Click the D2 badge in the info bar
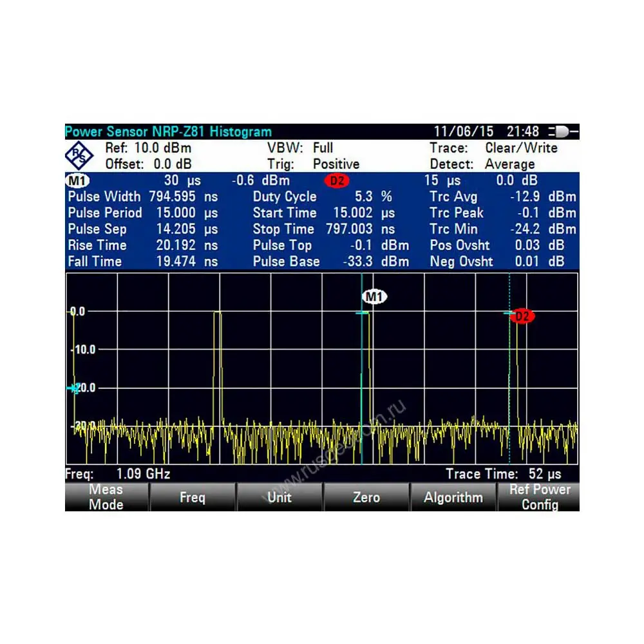 pyautogui.click(x=337, y=181)
